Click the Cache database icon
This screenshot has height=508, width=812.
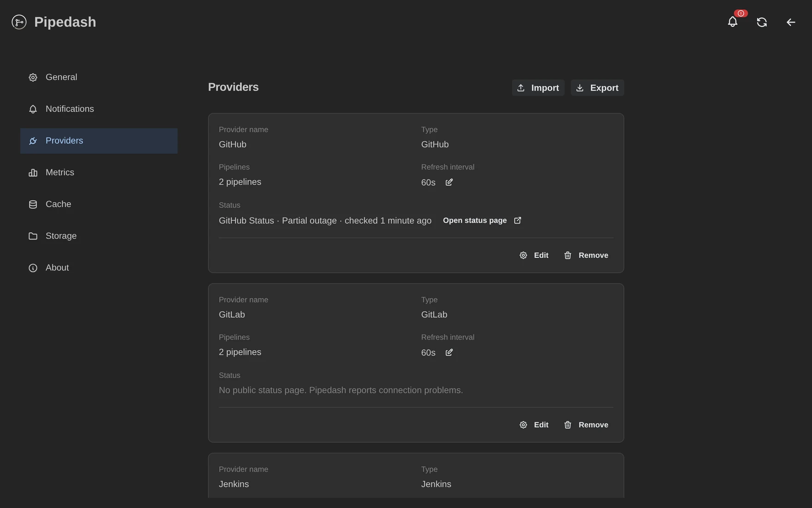pyautogui.click(x=33, y=205)
